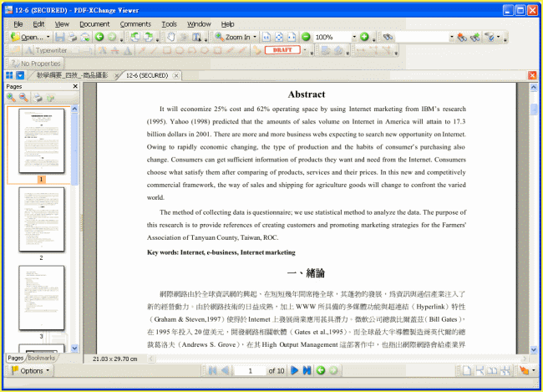Jump to the last page of the document
The width and height of the screenshot is (543, 392).
coord(307,370)
